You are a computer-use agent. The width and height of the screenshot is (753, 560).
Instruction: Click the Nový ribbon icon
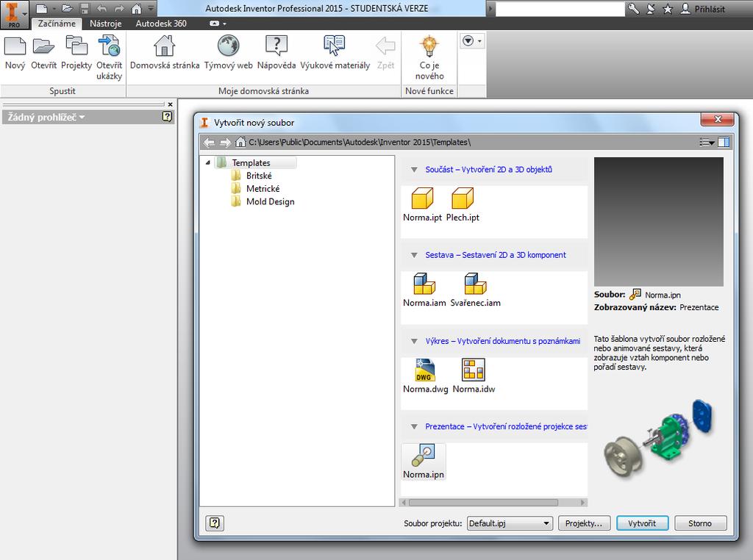click(x=15, y=54)
